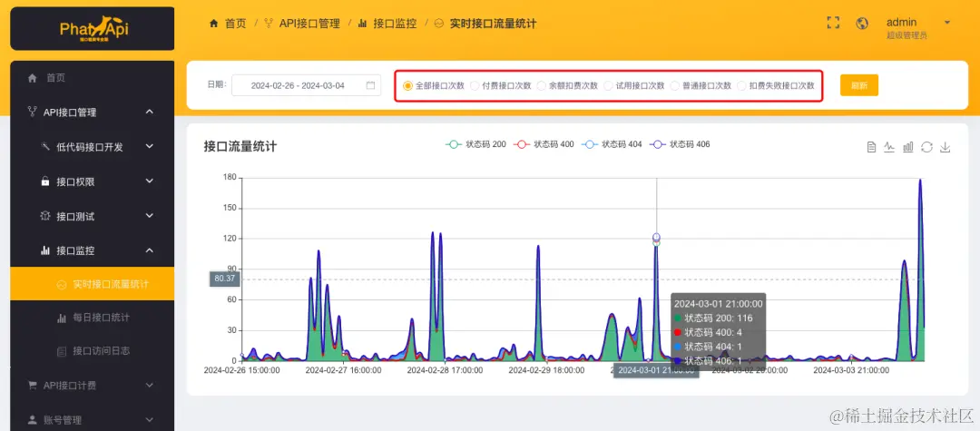Open 每日接口统计 sidebar item
Viewport: 980px width, 431px height.
click(x=92, y=318)
